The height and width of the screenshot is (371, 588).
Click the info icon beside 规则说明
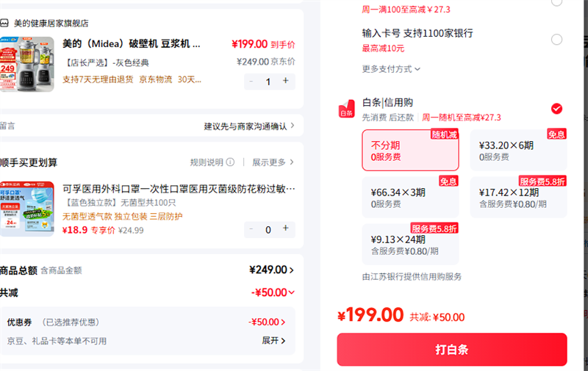[x=230, y=162]
